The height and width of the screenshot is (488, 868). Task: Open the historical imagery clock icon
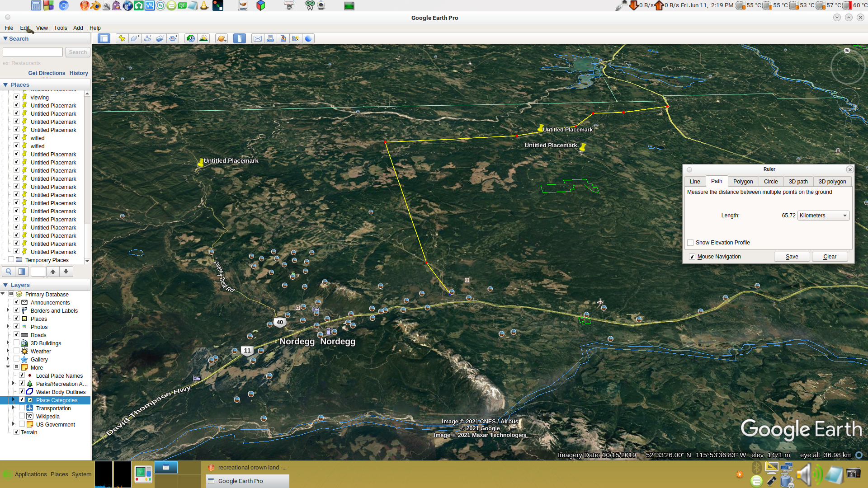pyautogui.click(x=191, y=38)
